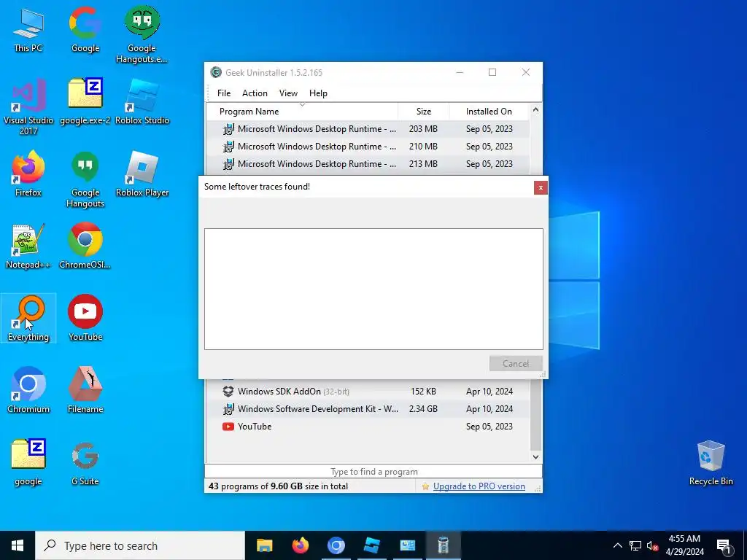Open Roblox Studio taskbar icon
Screen dimensions: 747x560
(x=371, y=545)
